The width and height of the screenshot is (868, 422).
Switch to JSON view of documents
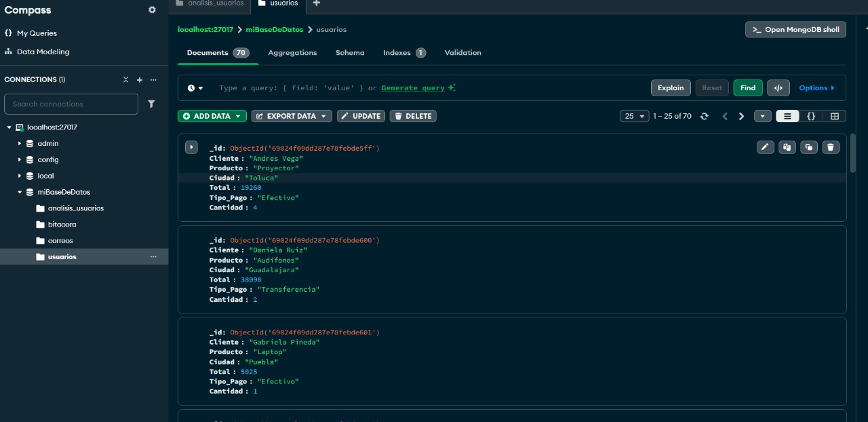[x=811, y=116]
